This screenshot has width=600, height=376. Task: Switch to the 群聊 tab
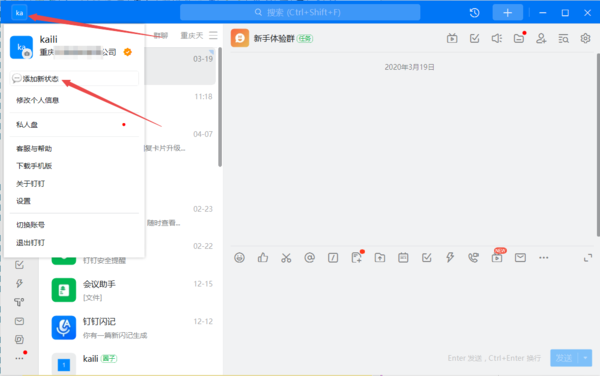click(161, 36)
